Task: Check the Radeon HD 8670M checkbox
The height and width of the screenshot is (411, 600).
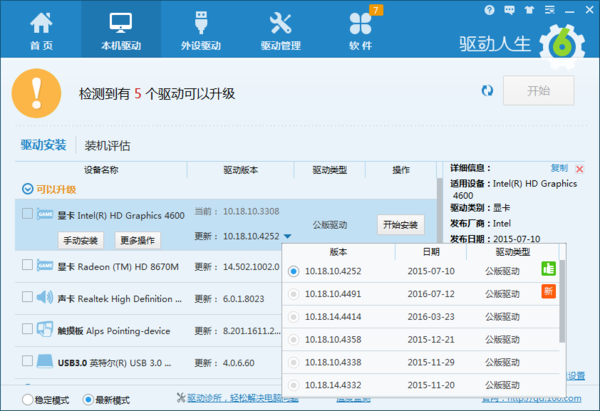Action: pos(27,264)
